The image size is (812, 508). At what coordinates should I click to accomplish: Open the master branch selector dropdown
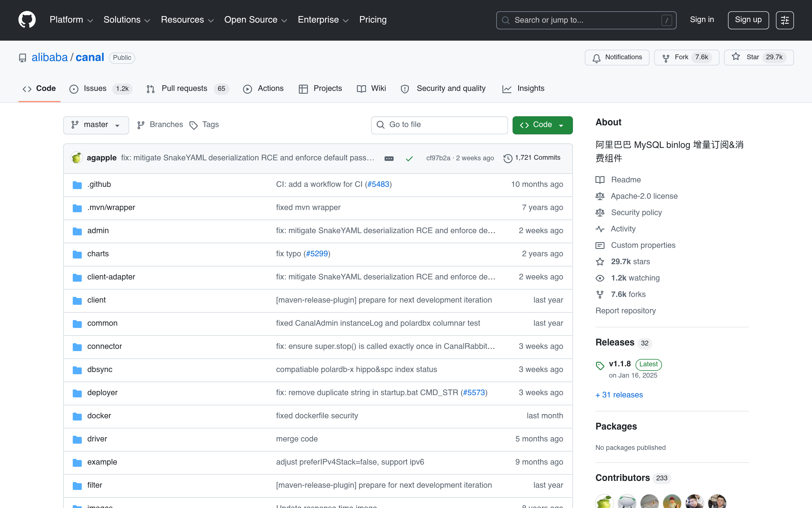[96, 125]
